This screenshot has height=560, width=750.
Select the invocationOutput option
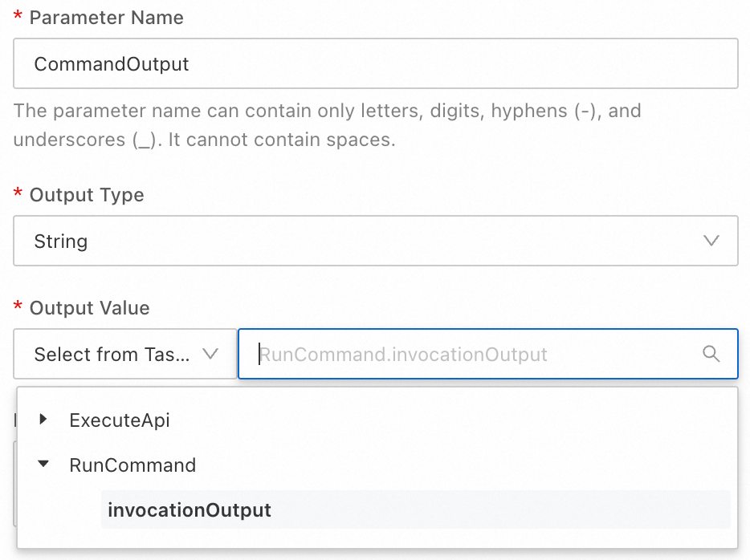(x=190, y=510)
